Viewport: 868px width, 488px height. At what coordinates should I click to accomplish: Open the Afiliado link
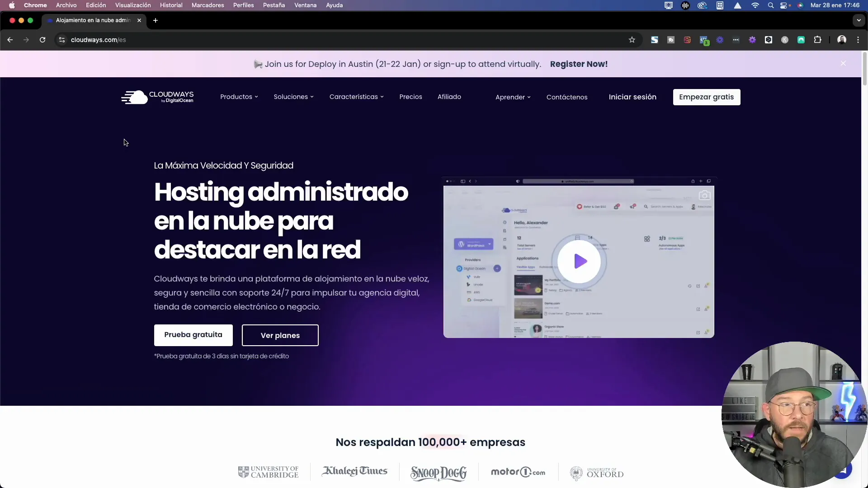[449, 97]
